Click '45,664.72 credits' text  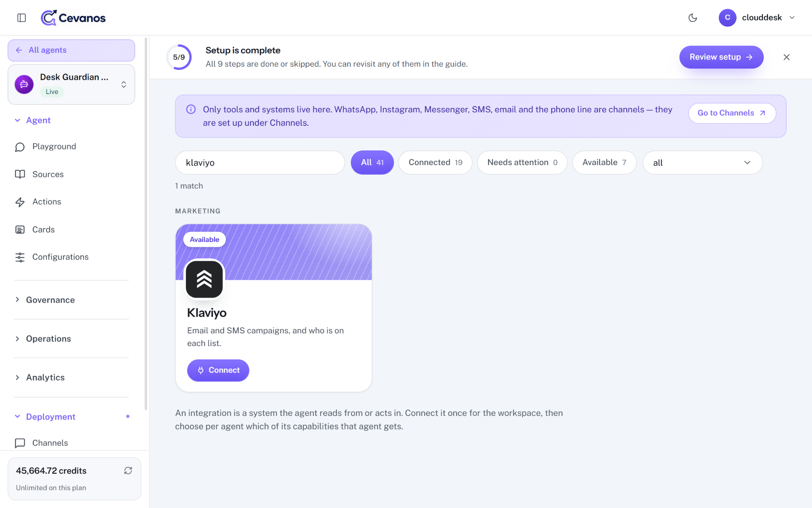(x=51, y=471)
